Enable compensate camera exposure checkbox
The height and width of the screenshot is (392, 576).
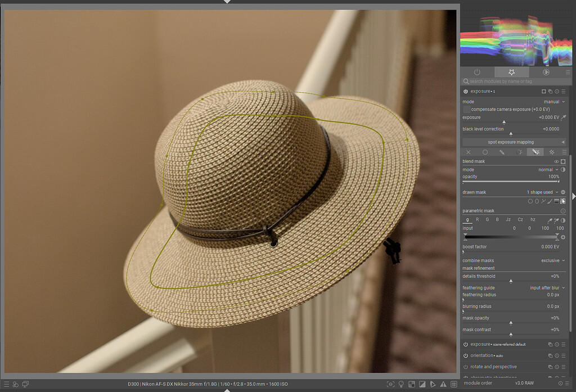coord(467,109)
